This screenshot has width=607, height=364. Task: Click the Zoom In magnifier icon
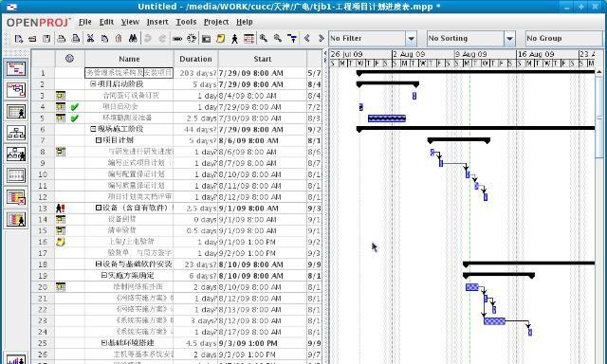[x=264, y=38]
